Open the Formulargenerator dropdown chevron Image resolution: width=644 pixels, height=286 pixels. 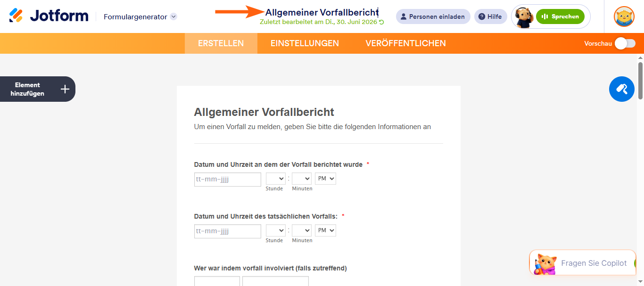point(173,16)
